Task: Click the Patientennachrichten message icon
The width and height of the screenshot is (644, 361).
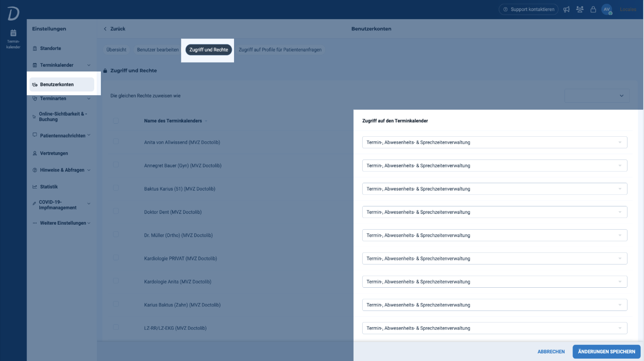Action: 35,135
